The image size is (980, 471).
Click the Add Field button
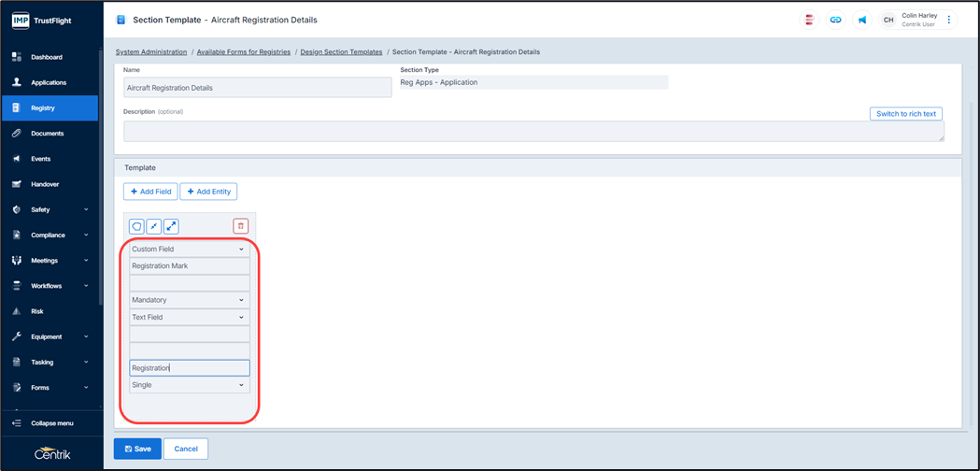pyautogui.click(x=150, y=192)
